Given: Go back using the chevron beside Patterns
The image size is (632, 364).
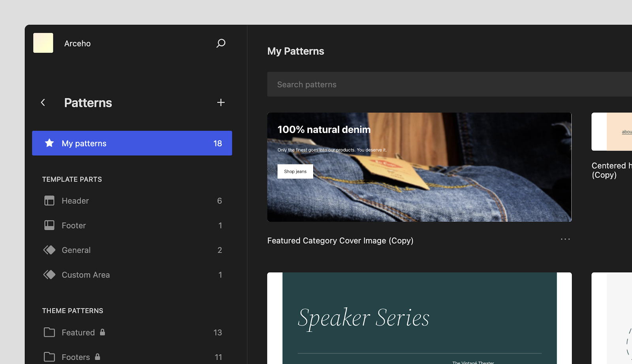Looking at the screenshot, I should tap(43, 103).
